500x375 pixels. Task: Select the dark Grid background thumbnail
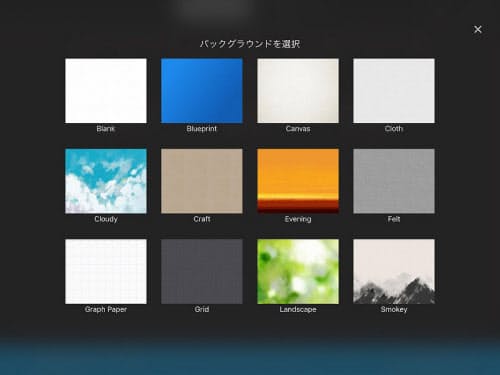click(202, 271)
